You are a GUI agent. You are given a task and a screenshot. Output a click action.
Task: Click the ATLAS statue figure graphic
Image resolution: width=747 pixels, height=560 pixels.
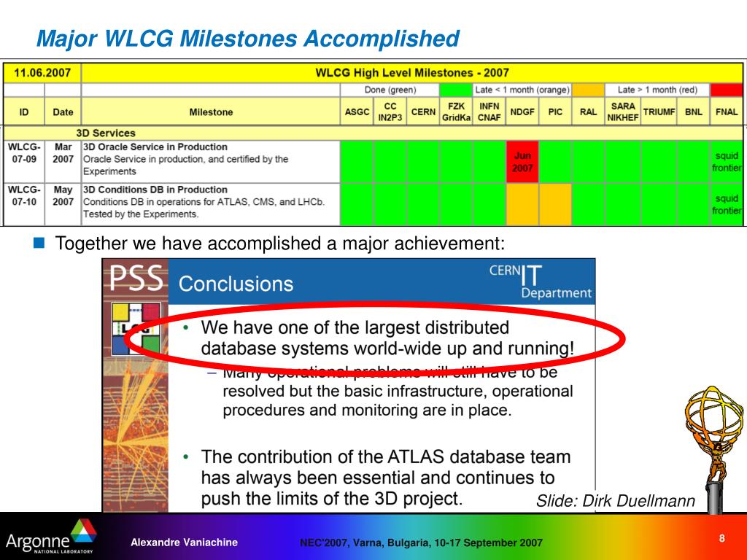(x=716, y=449)
